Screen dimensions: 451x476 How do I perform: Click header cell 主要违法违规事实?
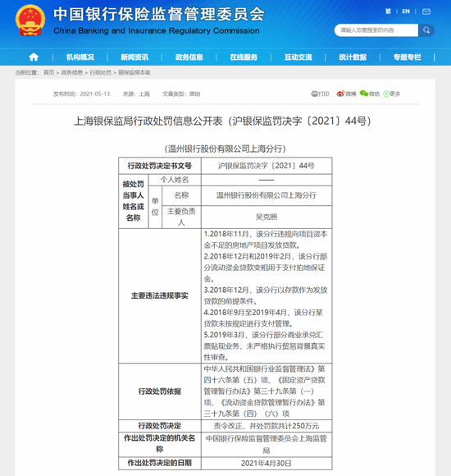[160, 295]
